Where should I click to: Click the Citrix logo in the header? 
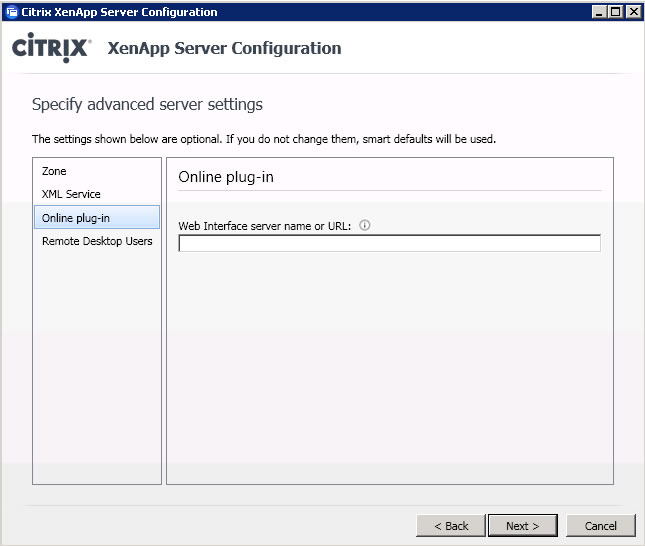click(x=51, y=49)
